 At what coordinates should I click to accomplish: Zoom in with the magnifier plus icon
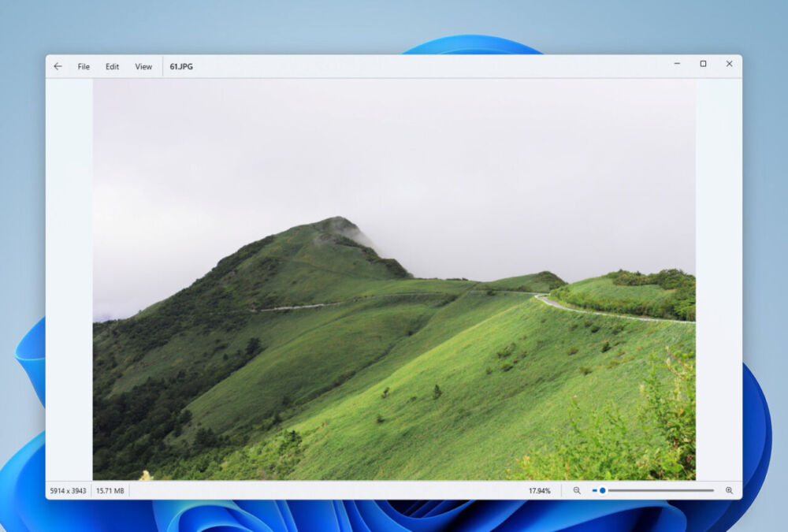pyautogui.click(x=729, y=490)
